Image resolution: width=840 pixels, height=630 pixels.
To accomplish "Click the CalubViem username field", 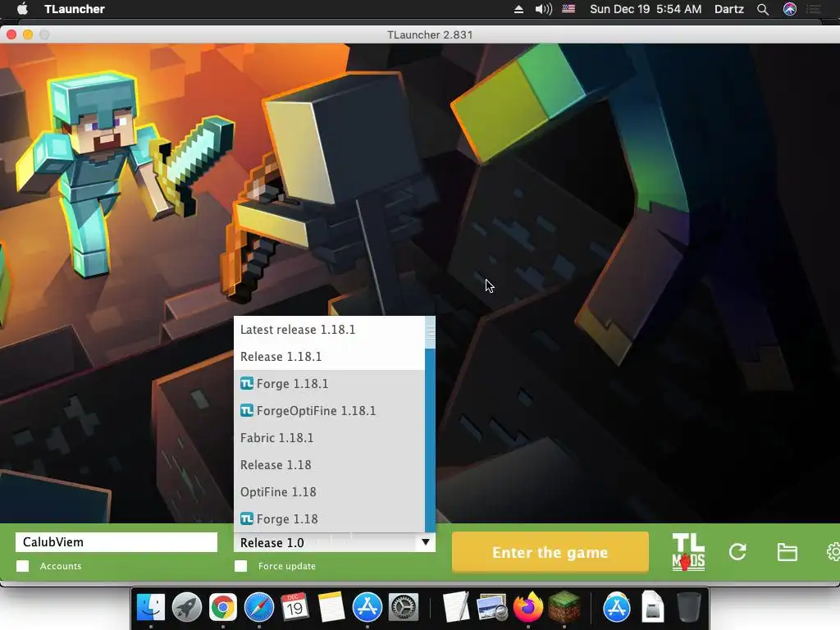I will (116, 542).
